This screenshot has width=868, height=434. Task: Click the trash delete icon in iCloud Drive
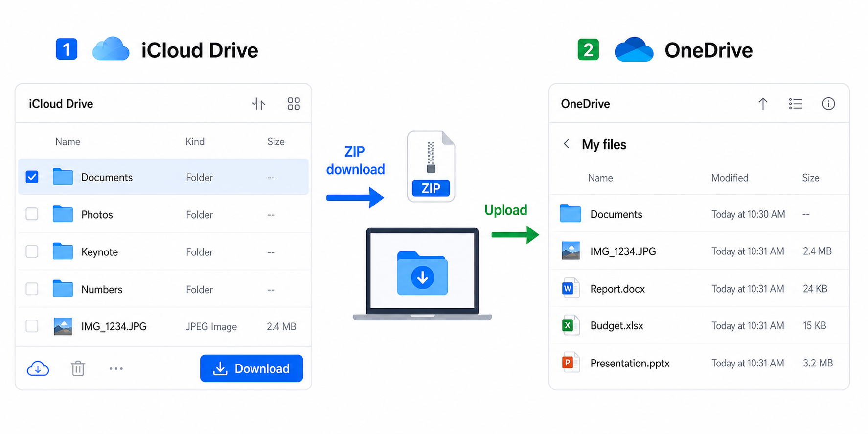[x=78, y=368]
